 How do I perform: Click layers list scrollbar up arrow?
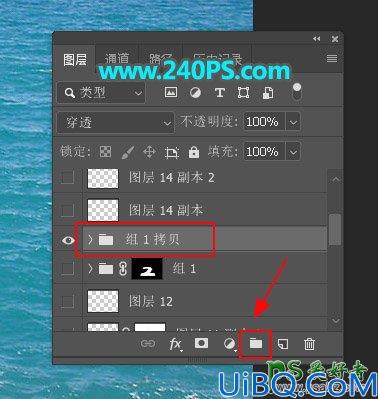[x=335, y=180]
